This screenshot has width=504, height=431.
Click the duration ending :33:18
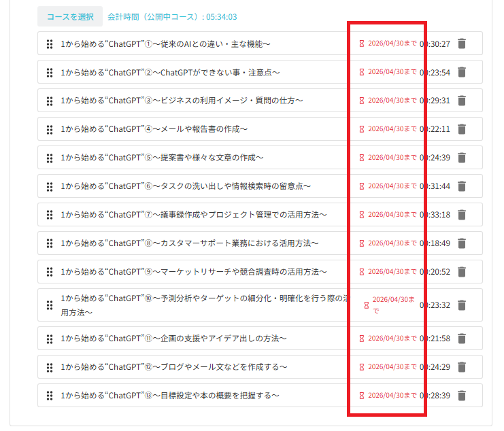pyautogui.click(x=435, y=215)
